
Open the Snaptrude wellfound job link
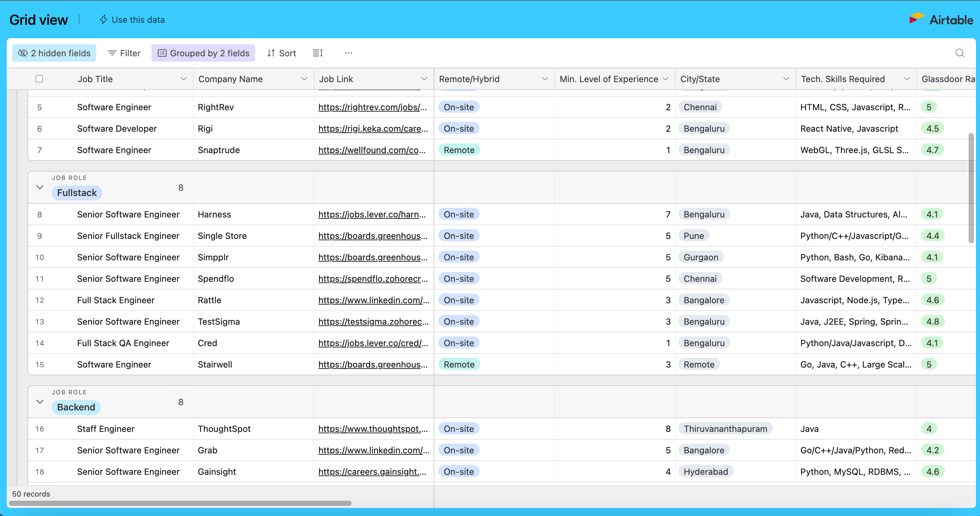(372, 150)
